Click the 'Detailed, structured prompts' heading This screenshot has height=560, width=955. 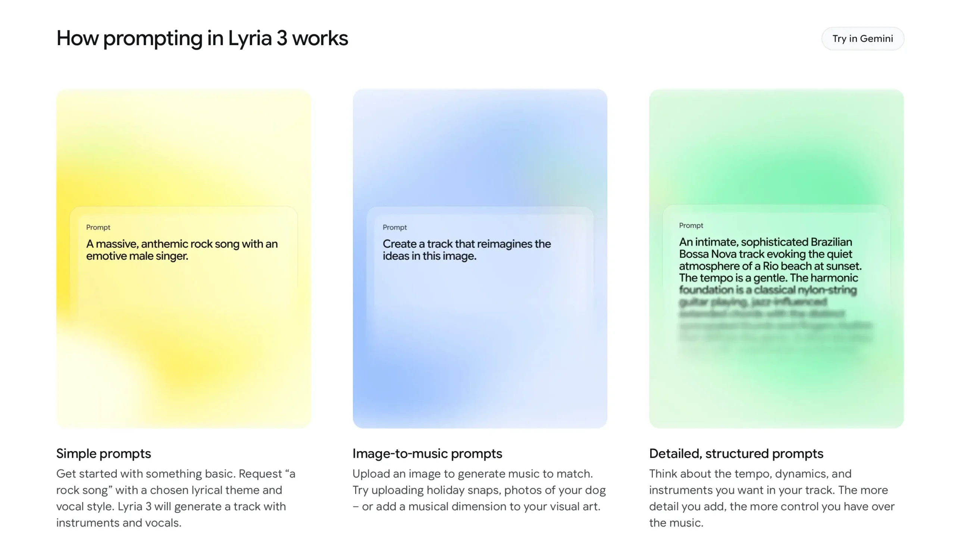pyautogui.click(x=736, y=453)
